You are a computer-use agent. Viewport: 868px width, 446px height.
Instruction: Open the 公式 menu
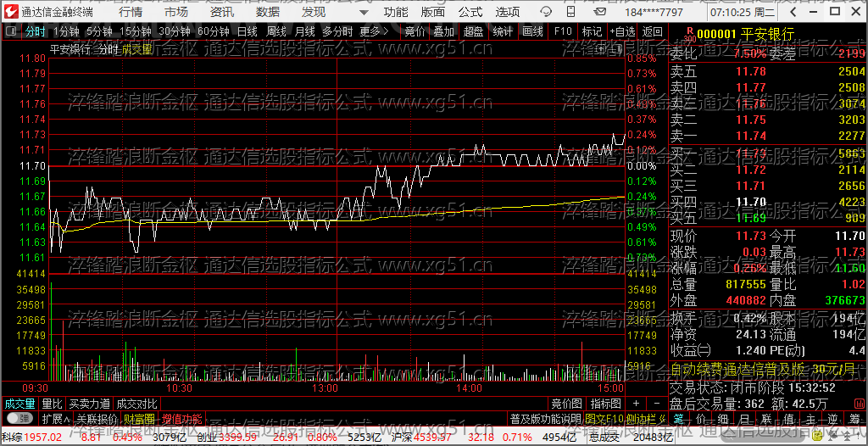tap(470, 12)
